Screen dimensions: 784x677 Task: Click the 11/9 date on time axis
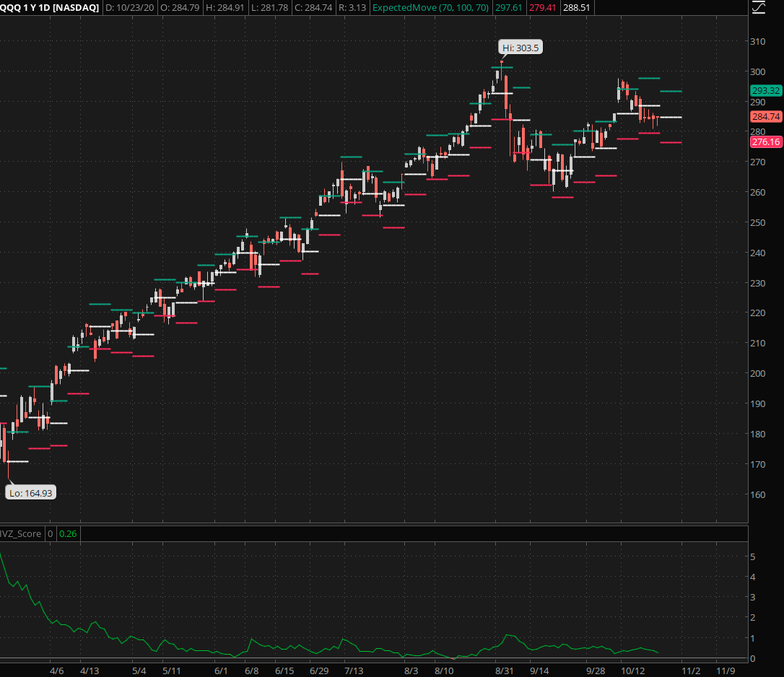pyautogui.click(x=726, y=671)
